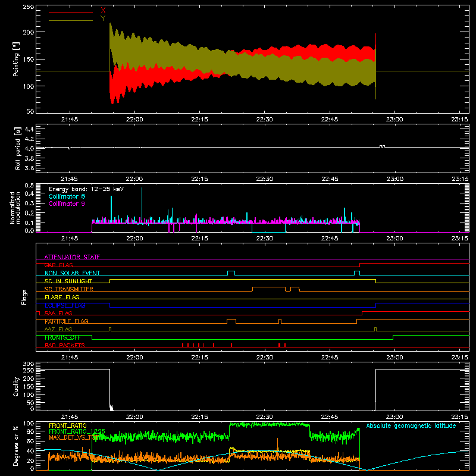Click the 0.5 tick on Normalized modulation axis
This screenshot has height=476, width=476.
[x=29, y=185]
